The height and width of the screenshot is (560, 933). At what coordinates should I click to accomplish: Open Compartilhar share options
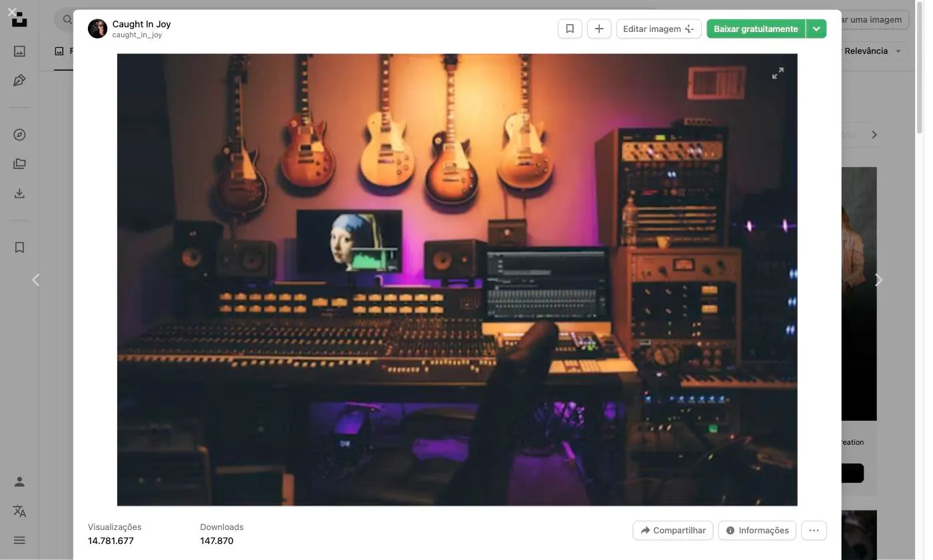[x=673, y=530]
